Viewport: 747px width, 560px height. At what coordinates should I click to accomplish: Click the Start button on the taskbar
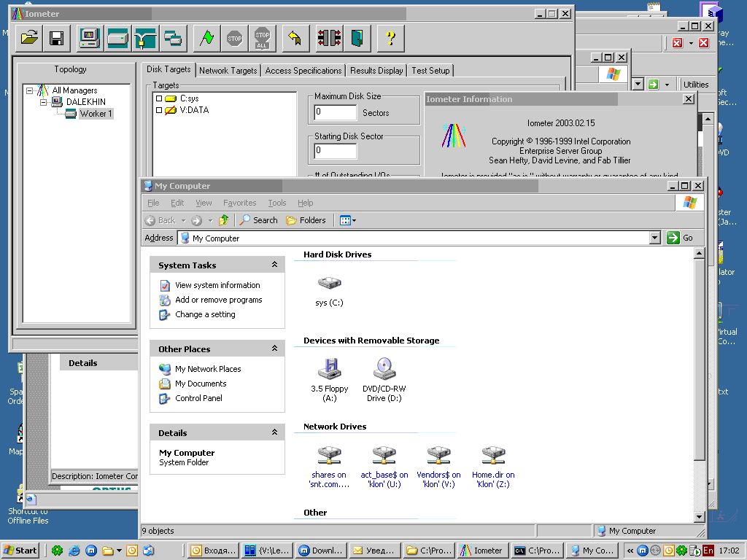click(20, 551)
